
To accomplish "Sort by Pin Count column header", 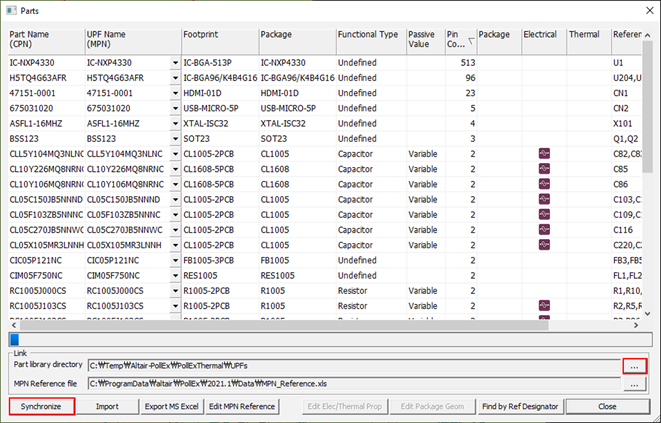I will pyautogui.click(x=459, y=39).
